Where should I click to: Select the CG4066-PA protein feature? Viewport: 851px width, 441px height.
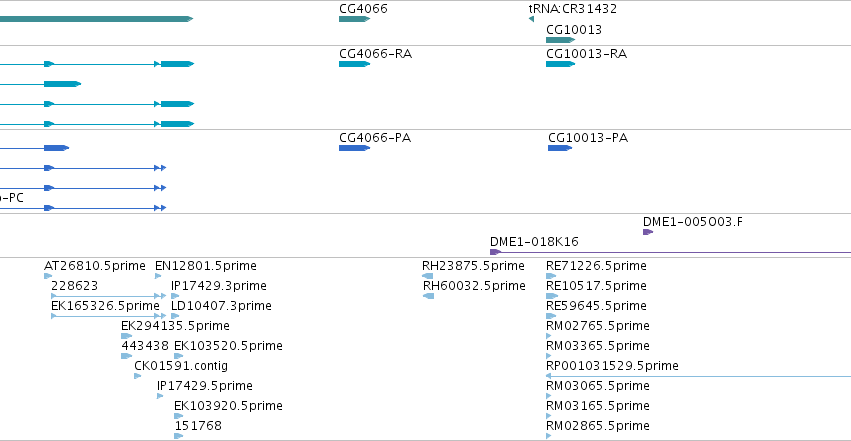pyautogui.click(x=354, y=148)
